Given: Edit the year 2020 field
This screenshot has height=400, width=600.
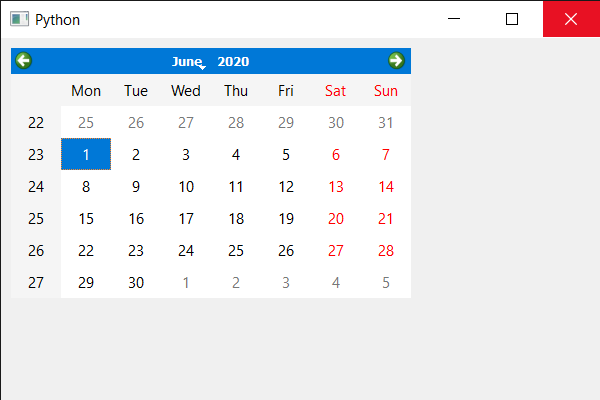Looking at the screenshot, I should click(233, 61).
